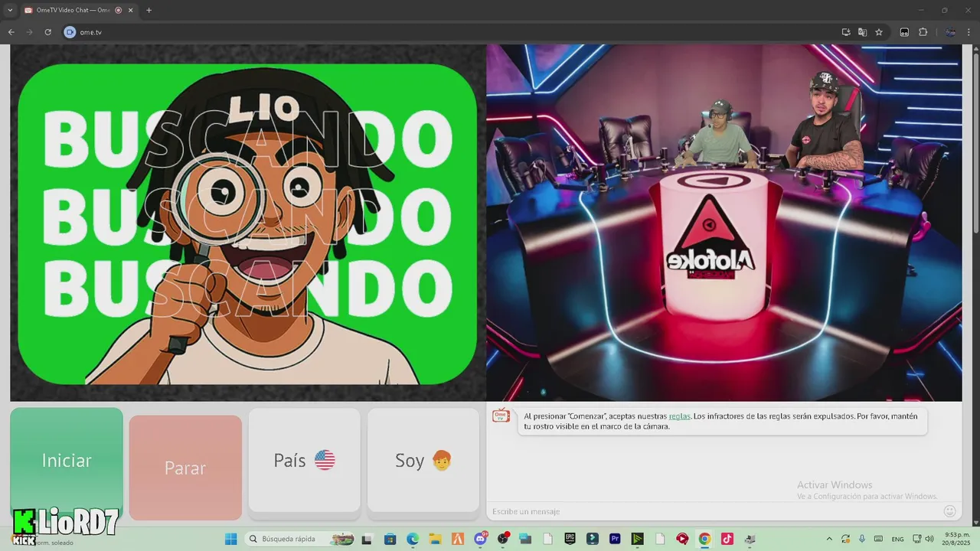Click the site info icon in address bar
The height and width of the screenshot is (551, 980).
pos(70,32)
